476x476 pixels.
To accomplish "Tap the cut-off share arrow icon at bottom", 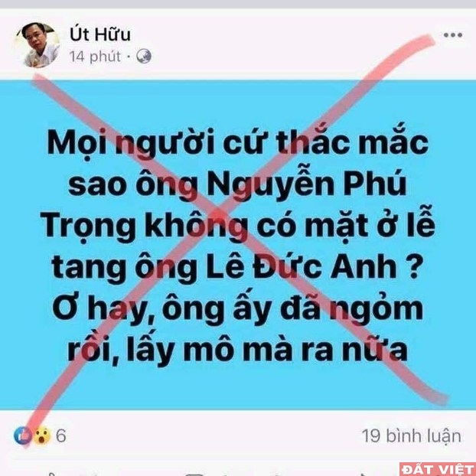I will pos(361,474).
